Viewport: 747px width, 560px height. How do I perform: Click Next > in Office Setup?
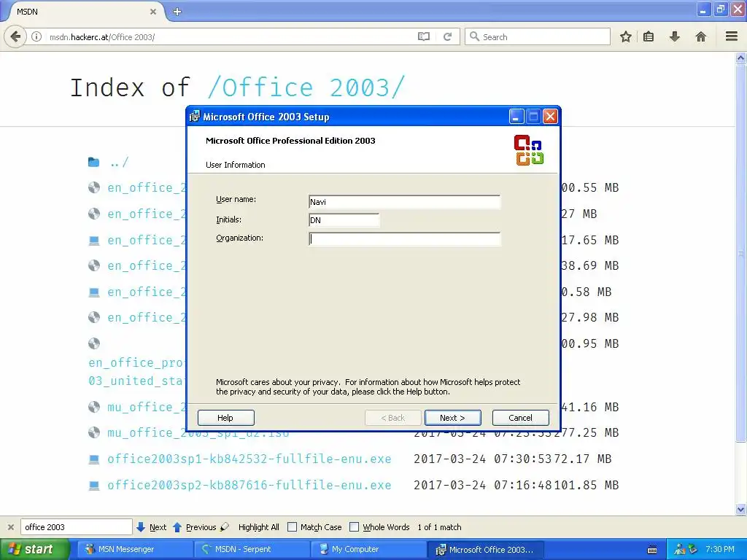pyautogui.click(x=452, y=418)
